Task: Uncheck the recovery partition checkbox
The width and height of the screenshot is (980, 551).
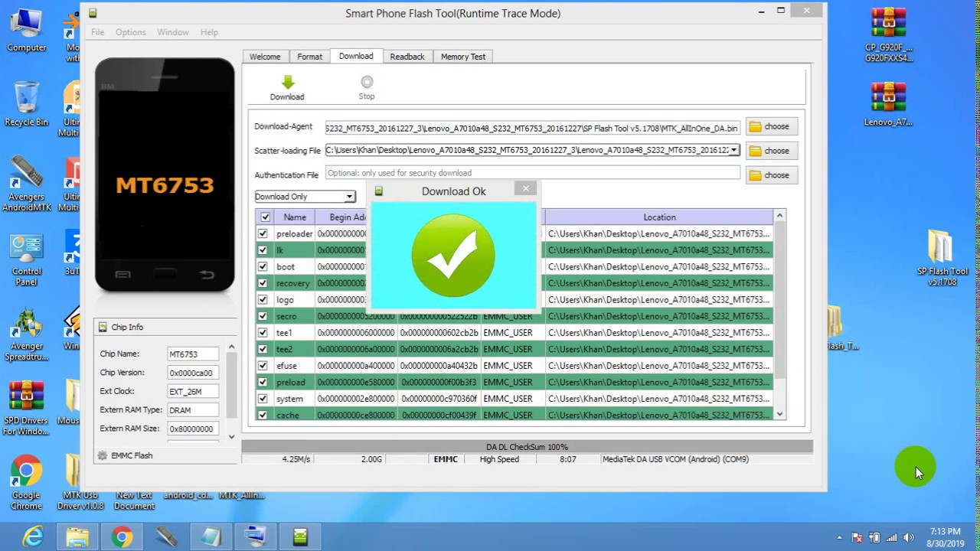Action: (x=263, y=283)
